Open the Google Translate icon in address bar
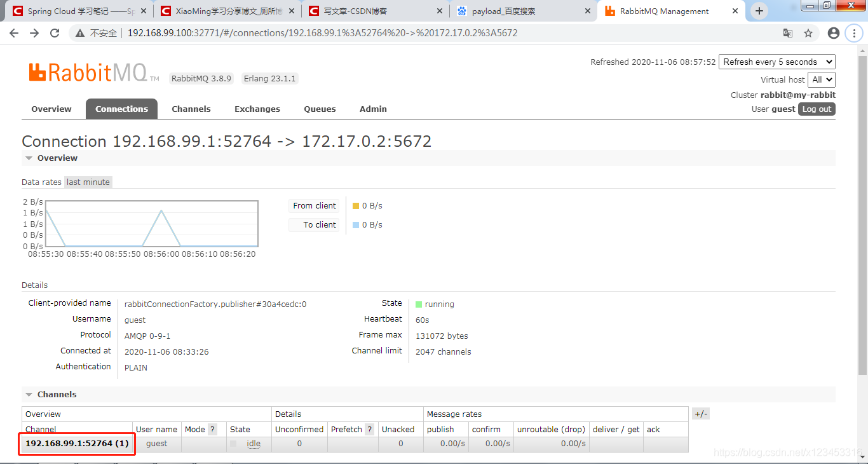Screen dimensions: 868x464 [x=788, y=33]
